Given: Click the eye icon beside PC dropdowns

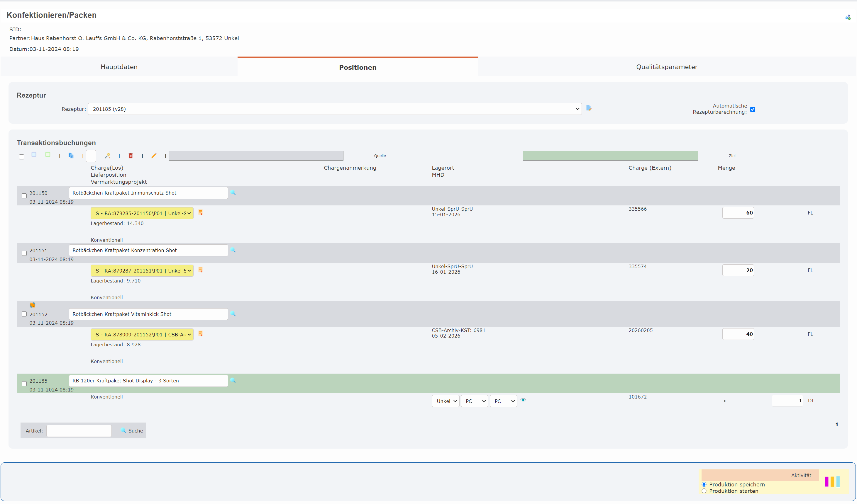Looking at the screenshot, I should tap(523, 400).
